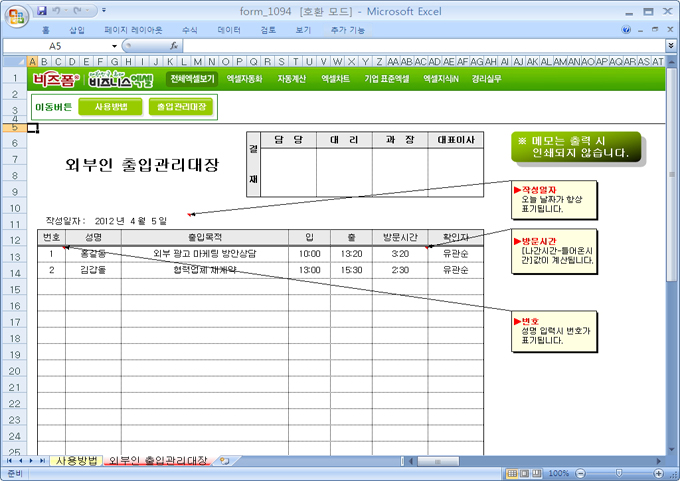
Task: Save the workbook with the floppy icon
Action: click(42, 10)
